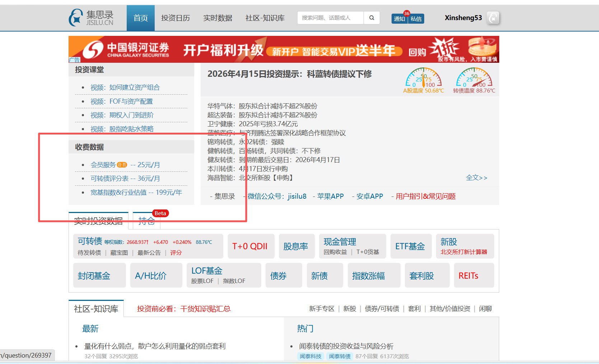
Task: Open the 实时数据 menu item
Action: pos(217,18)
